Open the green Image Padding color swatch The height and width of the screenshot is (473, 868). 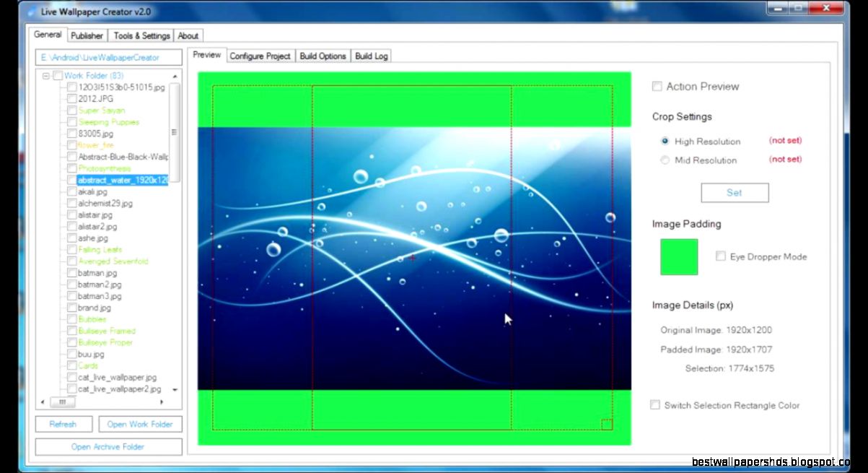[679, 257]
